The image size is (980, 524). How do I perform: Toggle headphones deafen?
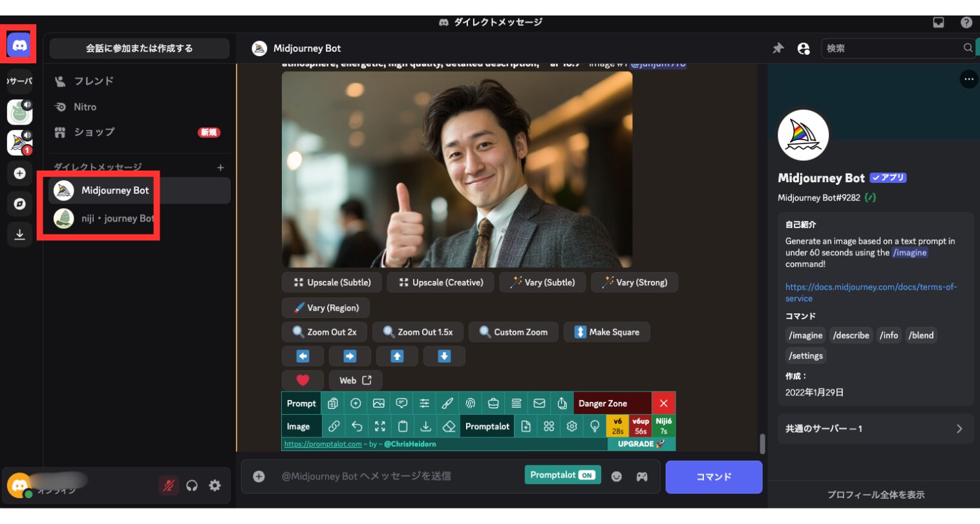192,485
